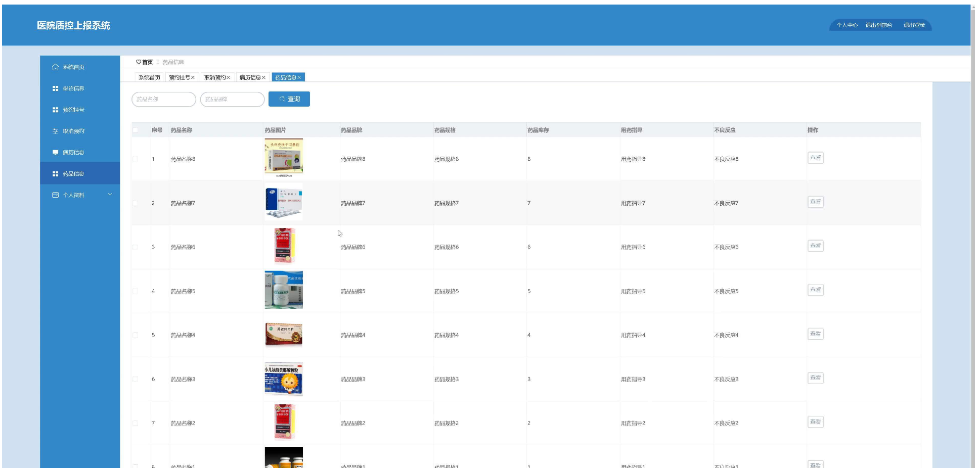Screen dimensions: 980x468
Task: Click the grid icon beside 药品信息 in sidebar
Action: pos(56,173)
